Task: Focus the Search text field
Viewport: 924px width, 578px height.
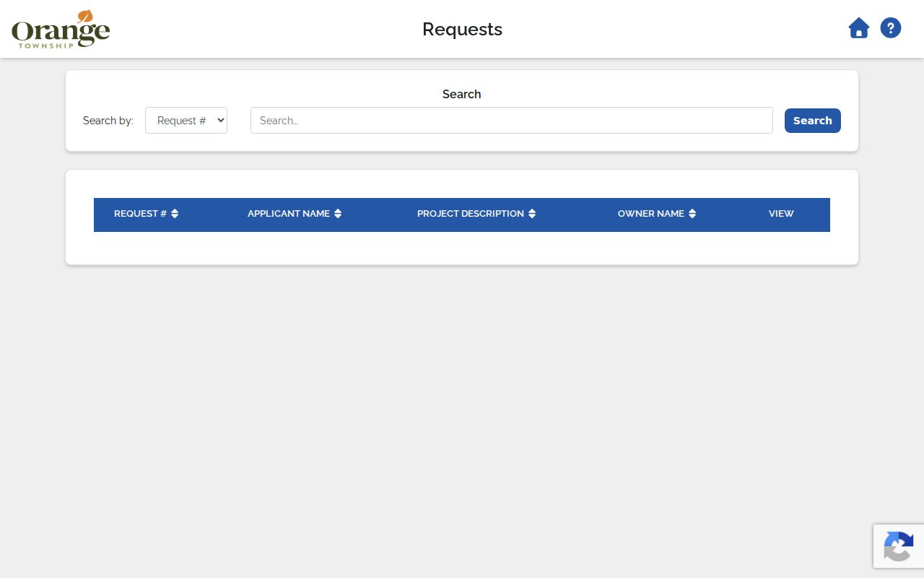Action: tap(511, 121)
